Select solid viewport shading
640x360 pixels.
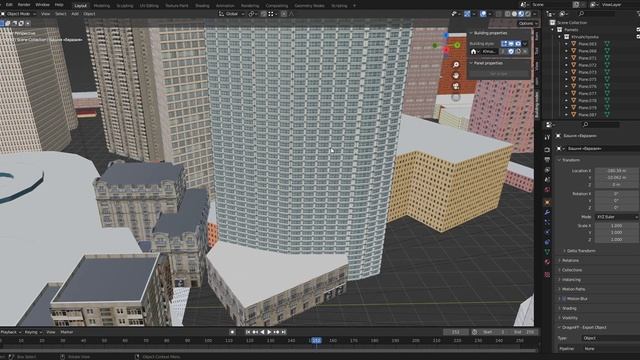[x=514, y=14]
